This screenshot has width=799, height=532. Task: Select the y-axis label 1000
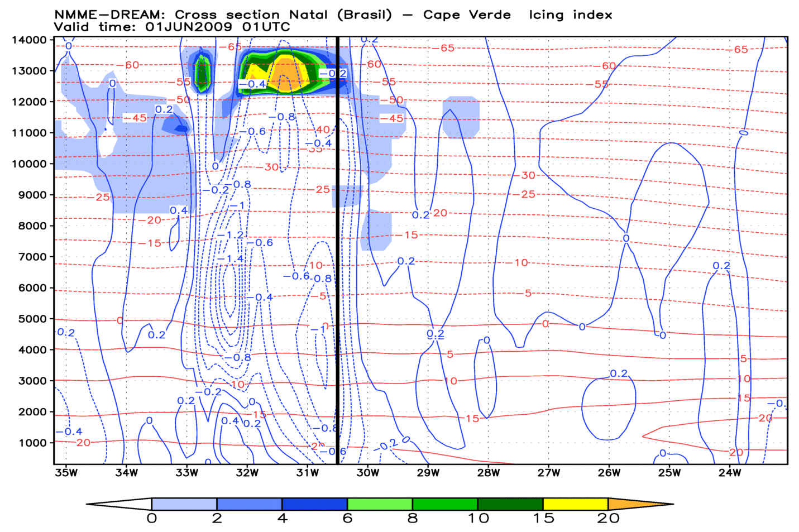tap(33, 443)
